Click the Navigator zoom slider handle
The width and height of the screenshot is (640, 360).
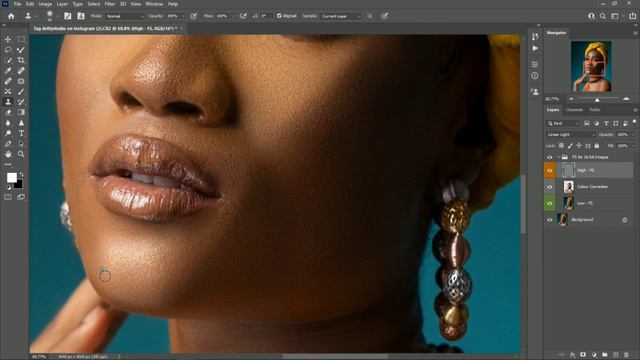597,100
